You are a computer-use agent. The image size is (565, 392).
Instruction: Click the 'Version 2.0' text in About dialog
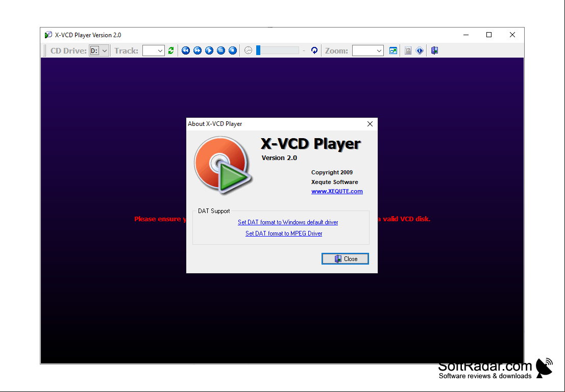coord(279,158)
